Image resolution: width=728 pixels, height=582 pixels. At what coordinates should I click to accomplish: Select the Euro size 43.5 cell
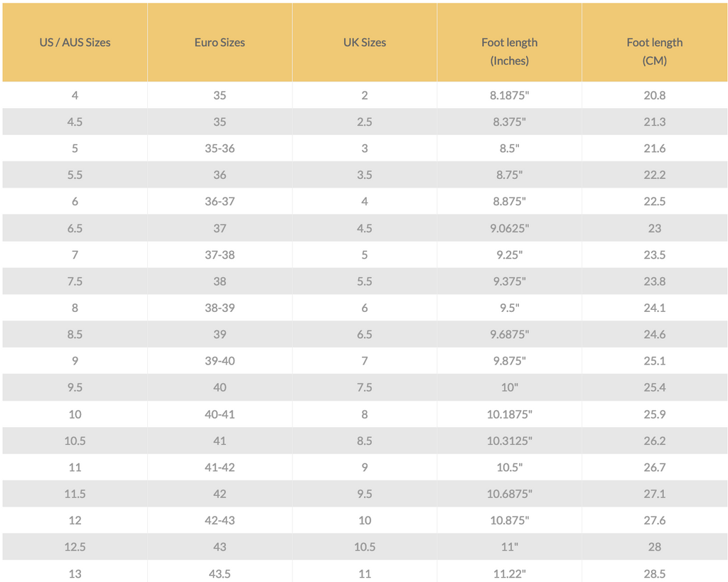coord(220,573)
